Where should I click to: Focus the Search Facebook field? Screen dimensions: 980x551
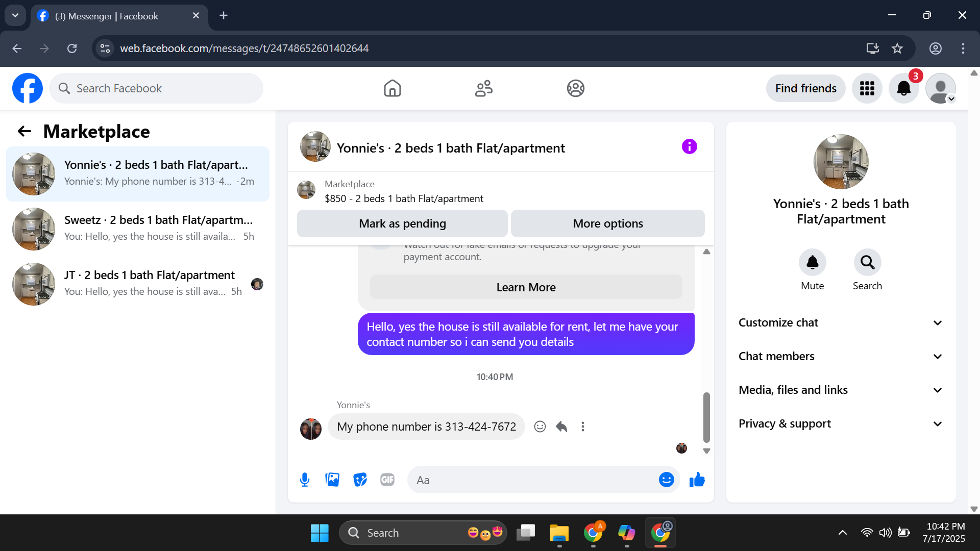click(156, 88)
